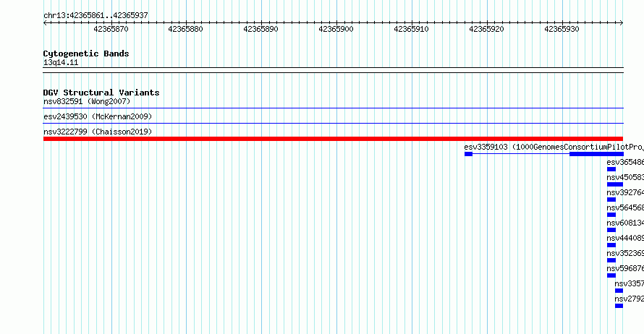This screenshot has height=334, width=644.
Task: Open variant label starting nsv608134
Action: pyautogui.click(x=625, y=223)
